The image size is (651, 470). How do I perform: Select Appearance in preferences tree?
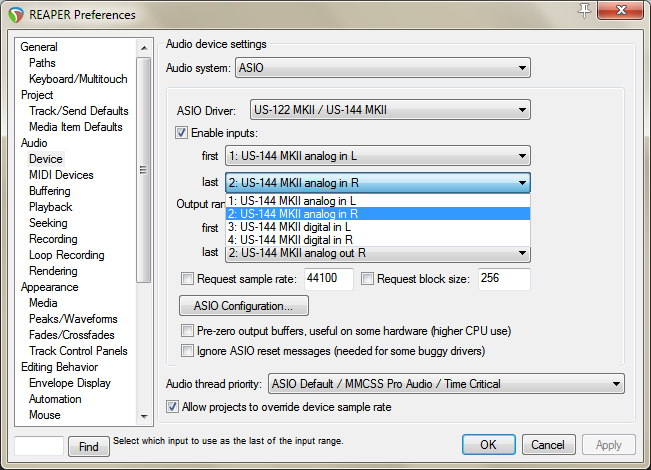coord(50,287)
